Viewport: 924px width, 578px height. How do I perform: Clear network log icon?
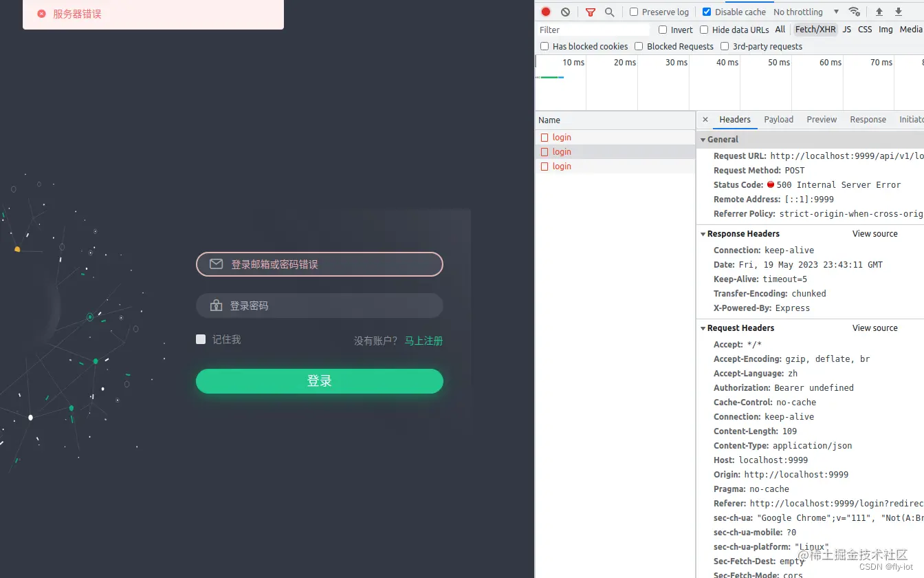[x=565, y=12]
